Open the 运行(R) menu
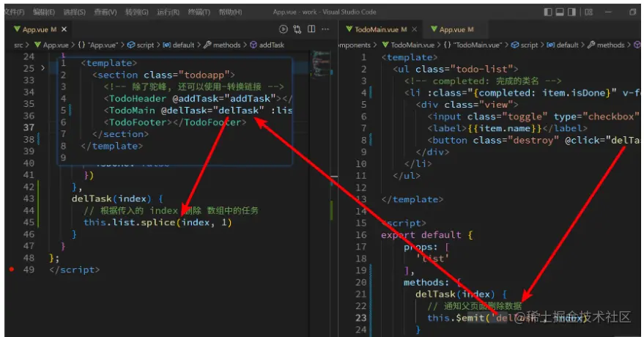Image resolution: width=644 pixels, height=337 pixels. (168, 12)
